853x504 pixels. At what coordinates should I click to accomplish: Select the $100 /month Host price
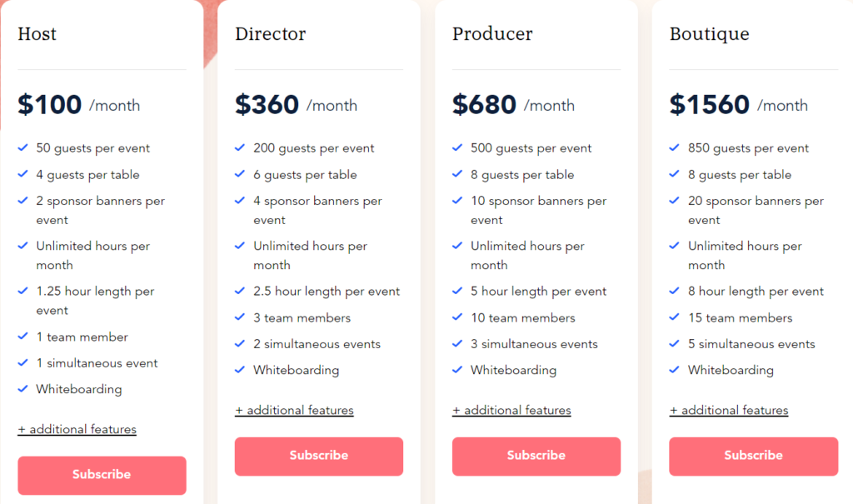[79, 104]
